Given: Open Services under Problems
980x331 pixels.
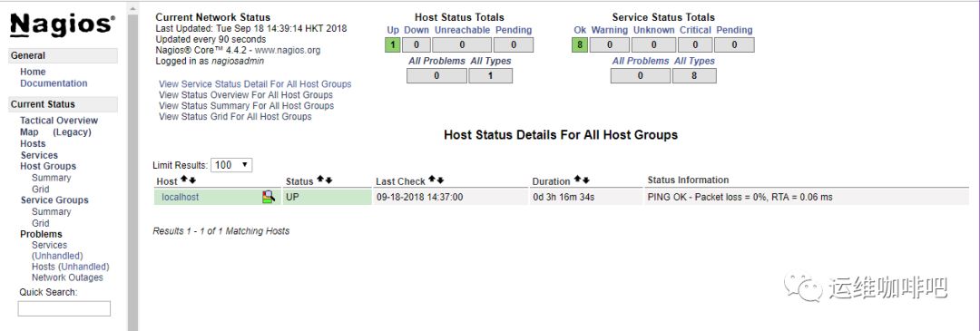Looking at the screenshot, I should (49, 245).
